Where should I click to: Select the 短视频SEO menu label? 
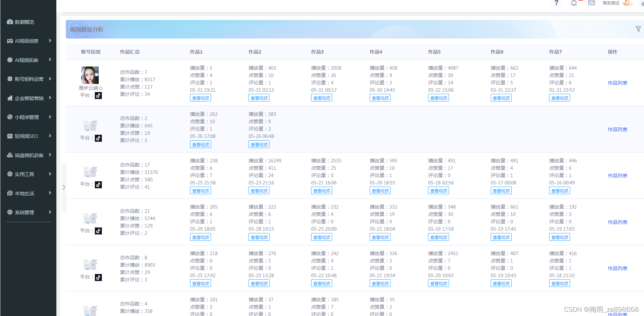[26, 136]
